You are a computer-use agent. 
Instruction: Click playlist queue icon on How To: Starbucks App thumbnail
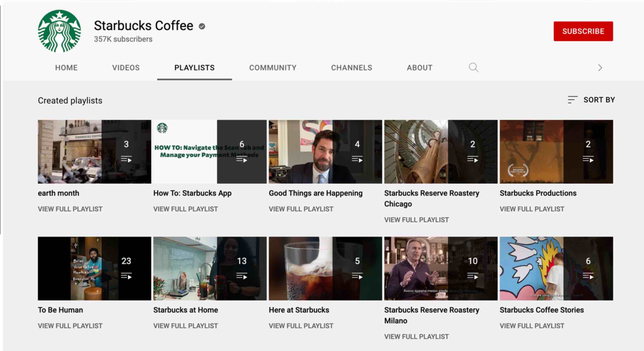[x=242, y=159]
